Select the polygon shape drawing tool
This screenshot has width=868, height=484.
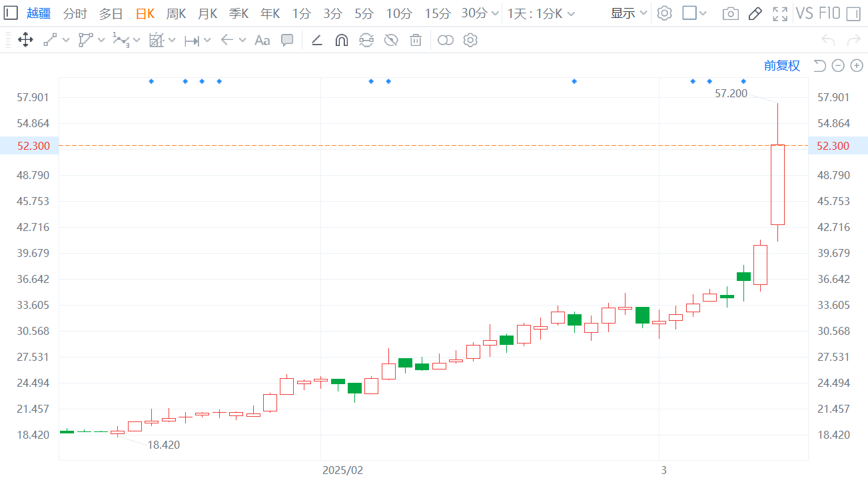coord(85,40)
